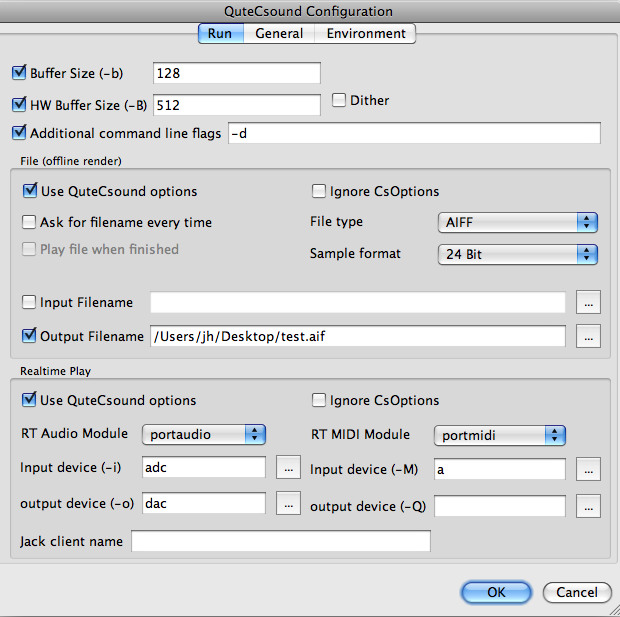Click the audio output device (-o) field dac
The width and height of the screenshot is (620, 617).
[204, 503]
